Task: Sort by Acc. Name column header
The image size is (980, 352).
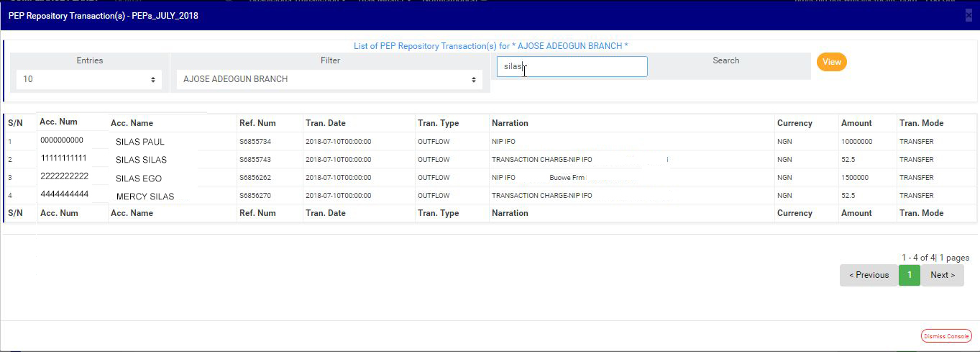Action: click(132, 123)
